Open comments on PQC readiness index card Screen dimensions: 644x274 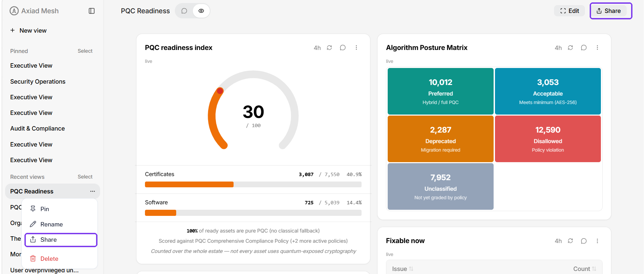click(343, 48)
